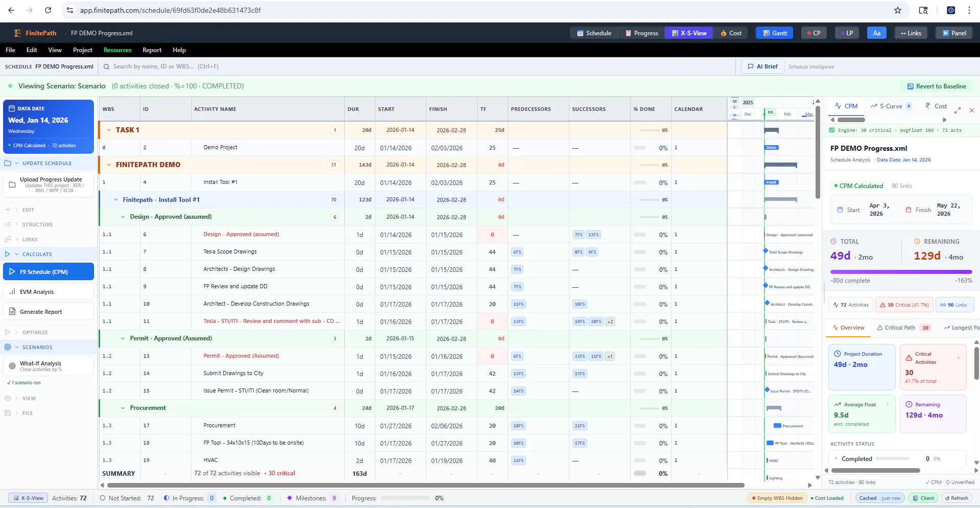
Task: Toggle the CP critical path button
Action: pyautogui.click(x=814, y=33)
